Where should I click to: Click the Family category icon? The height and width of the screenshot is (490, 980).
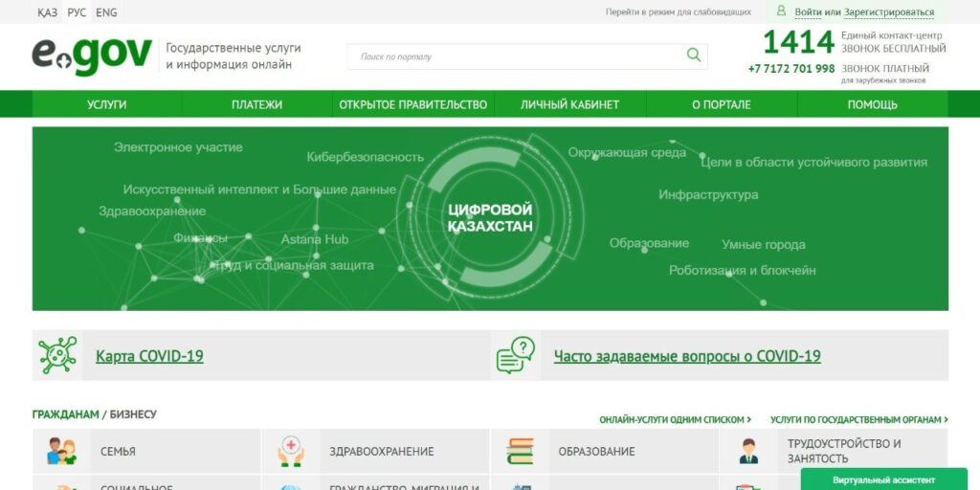[62, 451]
